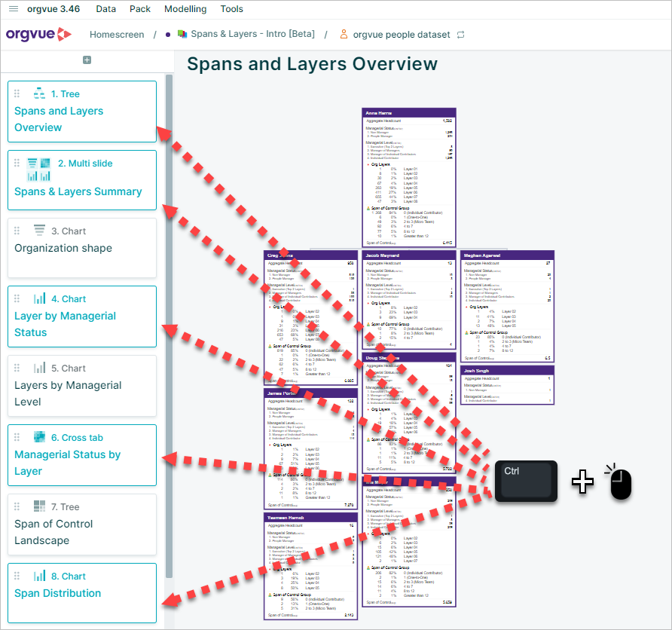Click the multi slide icon on slide 2
The image size is (672, 630).
(x=38, y=170)
